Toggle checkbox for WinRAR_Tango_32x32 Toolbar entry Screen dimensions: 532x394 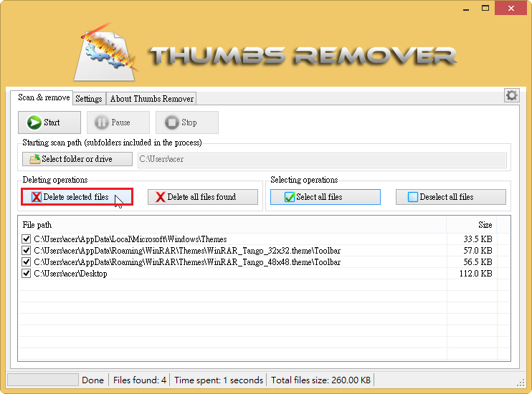[27, 251]
